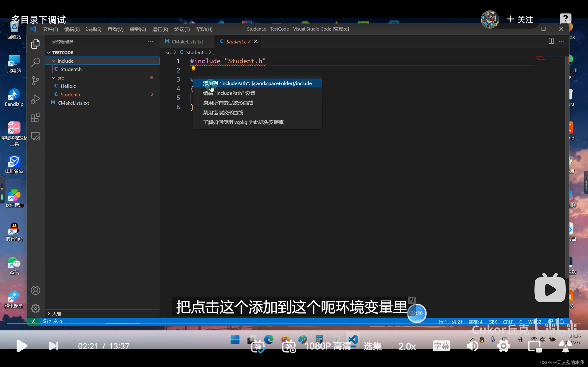
Task: Mute the video volume icon
Action: click(472, 346)
